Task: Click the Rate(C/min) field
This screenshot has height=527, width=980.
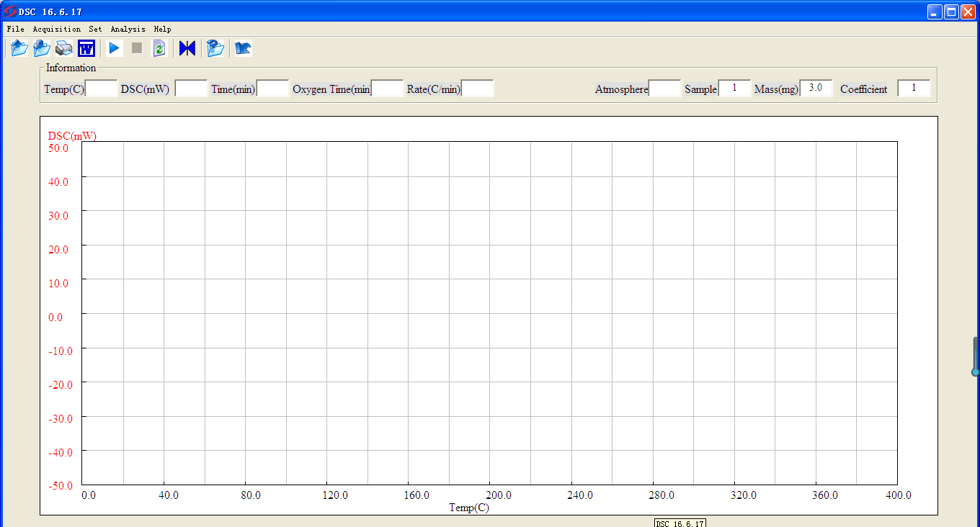Action: point(477,89)
